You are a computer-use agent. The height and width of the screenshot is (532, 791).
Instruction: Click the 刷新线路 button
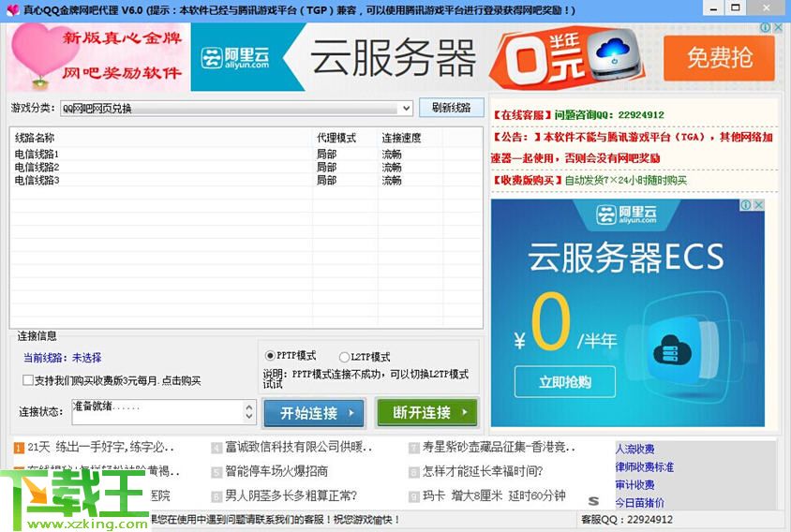point(452,108)
